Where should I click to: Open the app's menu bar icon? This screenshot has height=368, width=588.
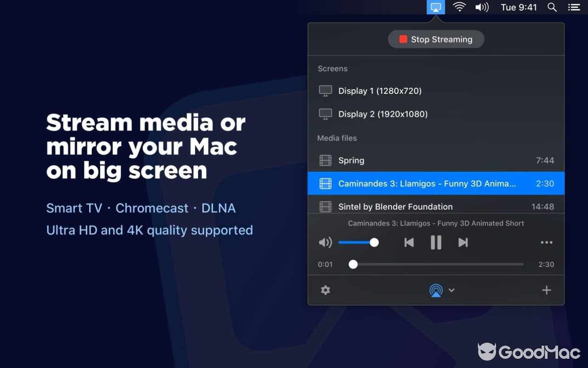[435, 7]
